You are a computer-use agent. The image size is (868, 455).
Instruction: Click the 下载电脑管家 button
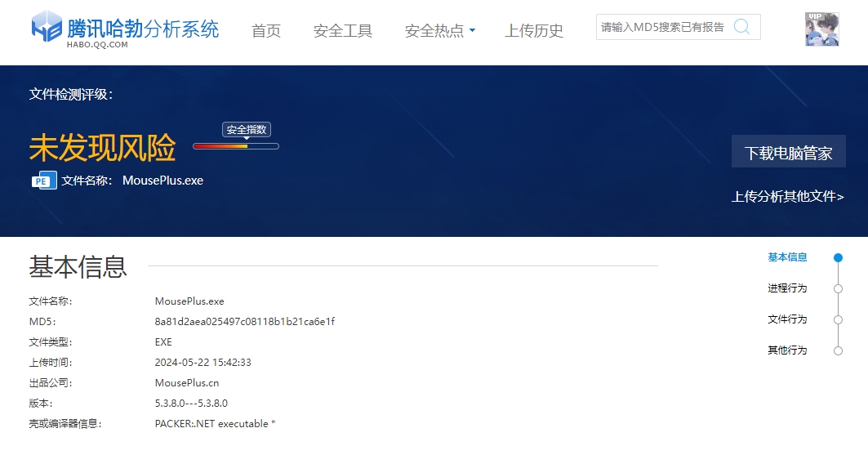[788, 153]
